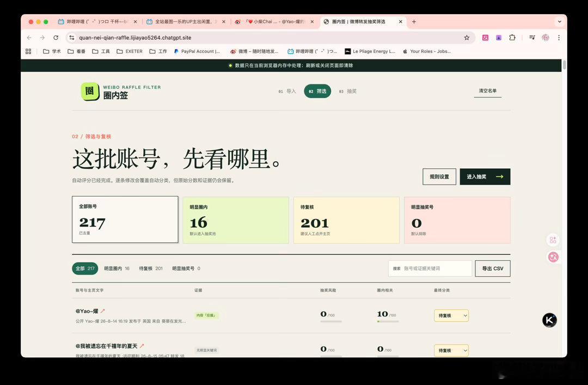Viewport: 588px width, 385px height.
Task: Filter list by 全部 217
Action: tap(85, 268)
